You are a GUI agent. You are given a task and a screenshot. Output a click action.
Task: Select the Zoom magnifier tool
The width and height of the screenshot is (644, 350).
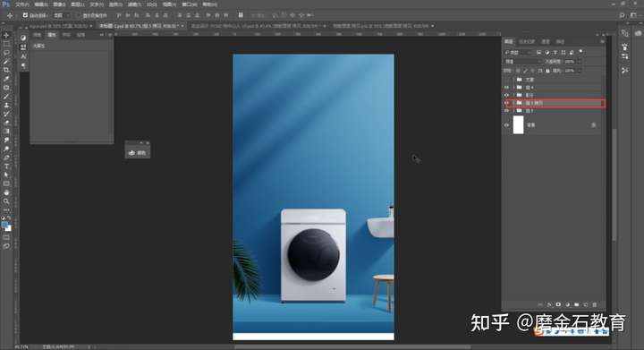6,201
